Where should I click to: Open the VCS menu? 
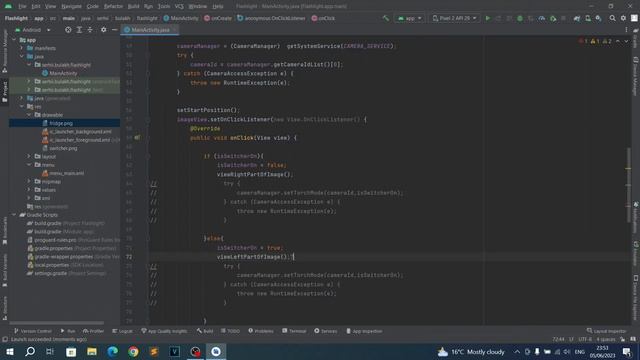tap(179, 7)
